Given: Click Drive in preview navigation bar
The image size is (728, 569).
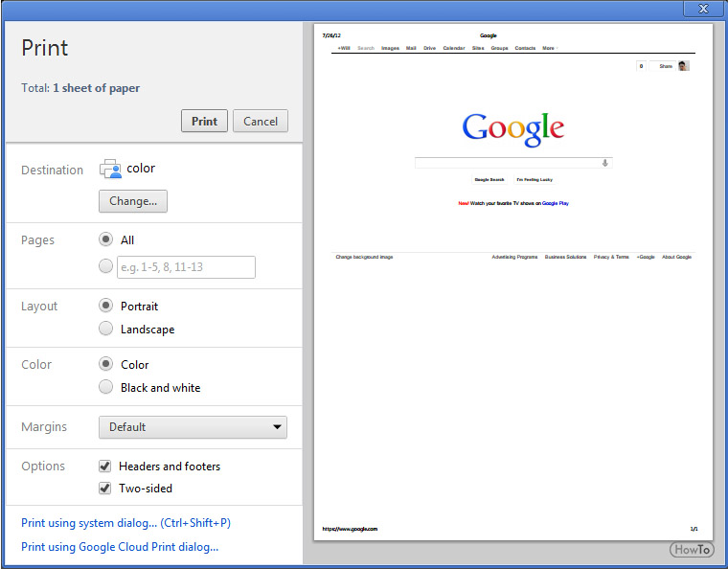Looking at the screenshot, I should [x=429, y=48].
